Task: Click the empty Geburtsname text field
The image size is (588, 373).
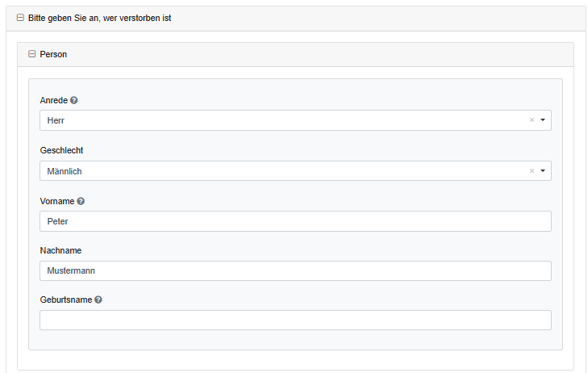Action: [295, 321]
